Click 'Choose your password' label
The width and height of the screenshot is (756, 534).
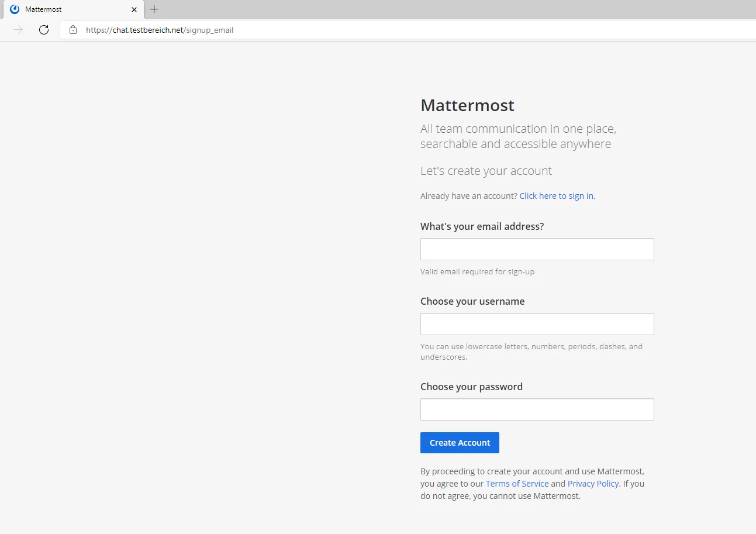pos(471,387)
